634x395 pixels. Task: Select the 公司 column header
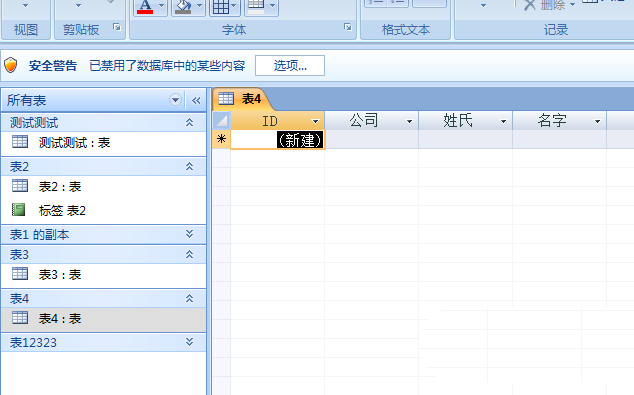pos(372,121)
